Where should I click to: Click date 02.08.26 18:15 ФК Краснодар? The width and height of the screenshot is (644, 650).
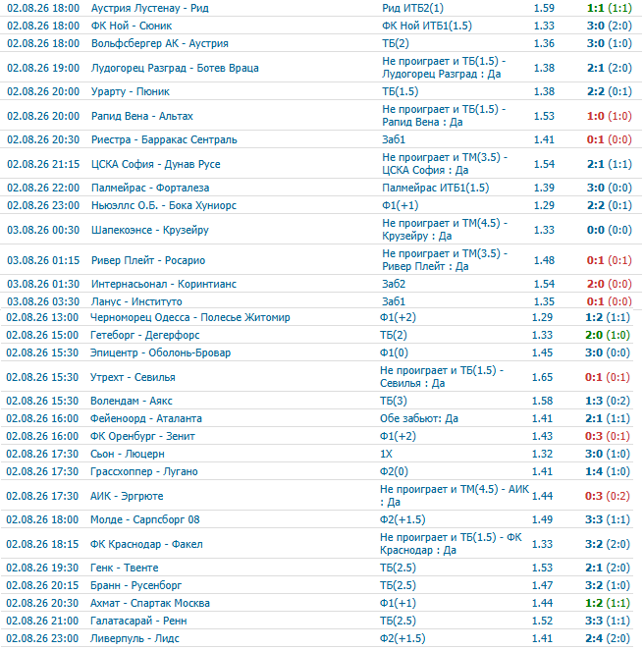42,545
